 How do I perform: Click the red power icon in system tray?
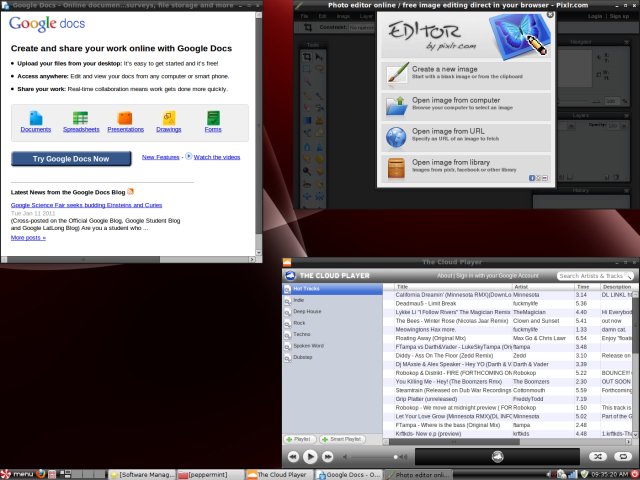[636, 475]
